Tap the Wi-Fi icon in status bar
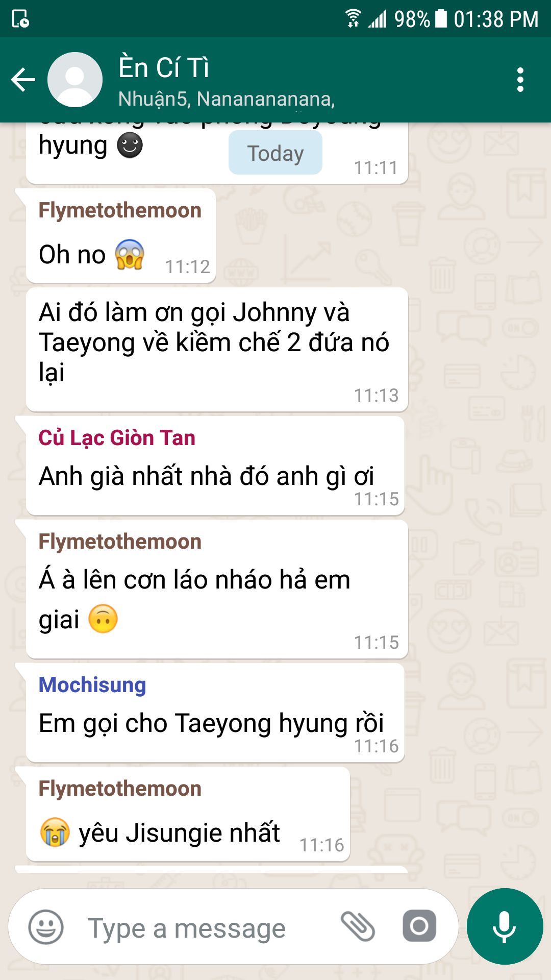This screenshot has width=551, height=980. point(353,18)
